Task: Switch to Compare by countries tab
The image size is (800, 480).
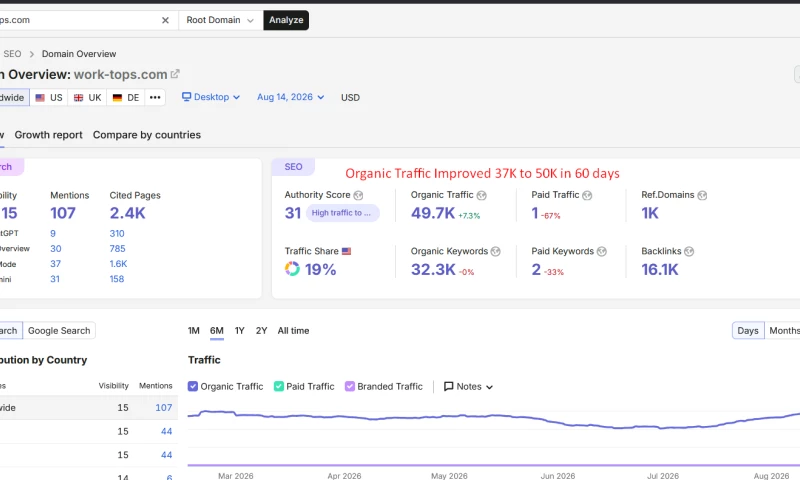Action: point(147,135)
